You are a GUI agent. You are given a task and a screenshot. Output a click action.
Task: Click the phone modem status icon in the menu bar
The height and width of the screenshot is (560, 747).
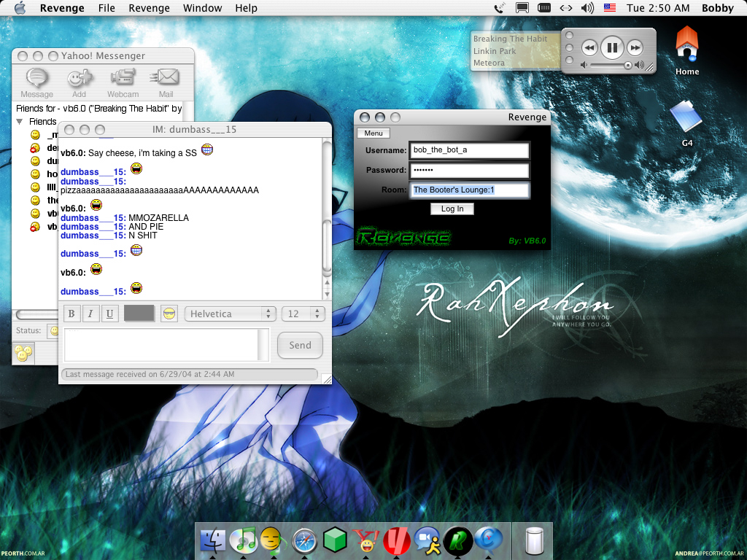499,7
